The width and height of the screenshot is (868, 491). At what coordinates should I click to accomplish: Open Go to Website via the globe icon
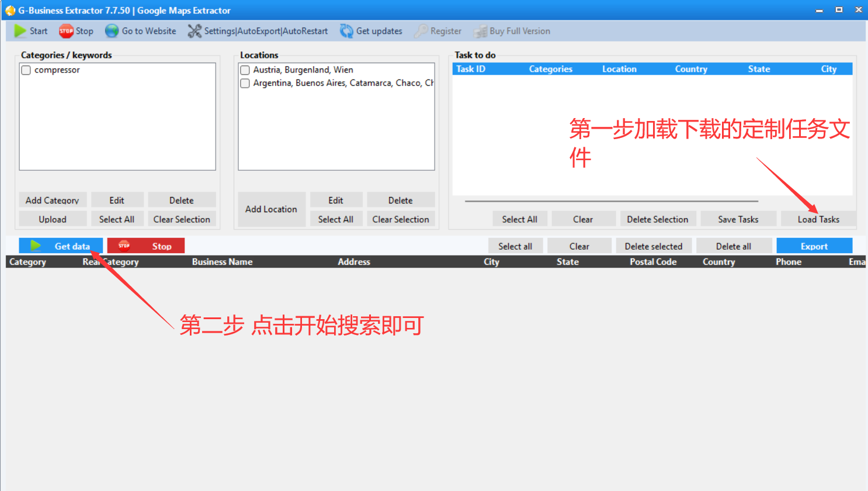(x=110, y=30)
